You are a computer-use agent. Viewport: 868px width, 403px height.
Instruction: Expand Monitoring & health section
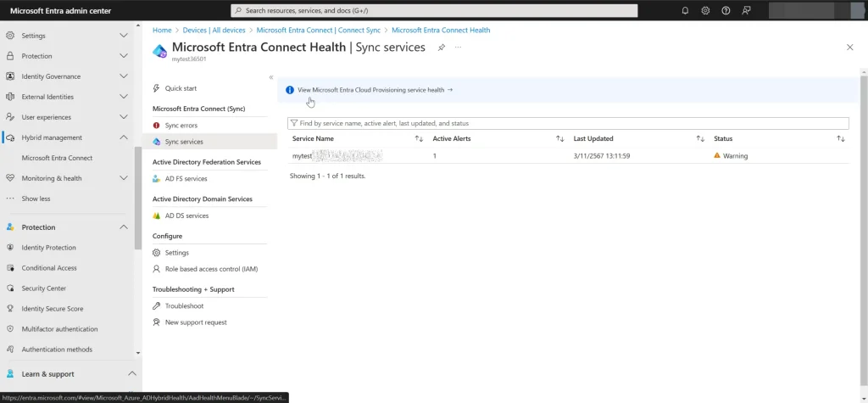point(124,178)
